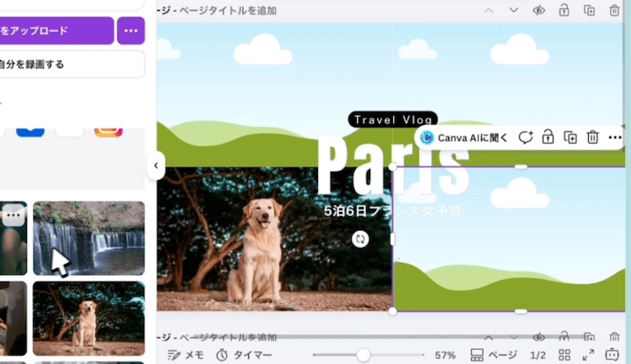Open the assistant icon at bottom right
Image resolution: width=631 pixels, height=364 pixels.
[x=612, y=355]
